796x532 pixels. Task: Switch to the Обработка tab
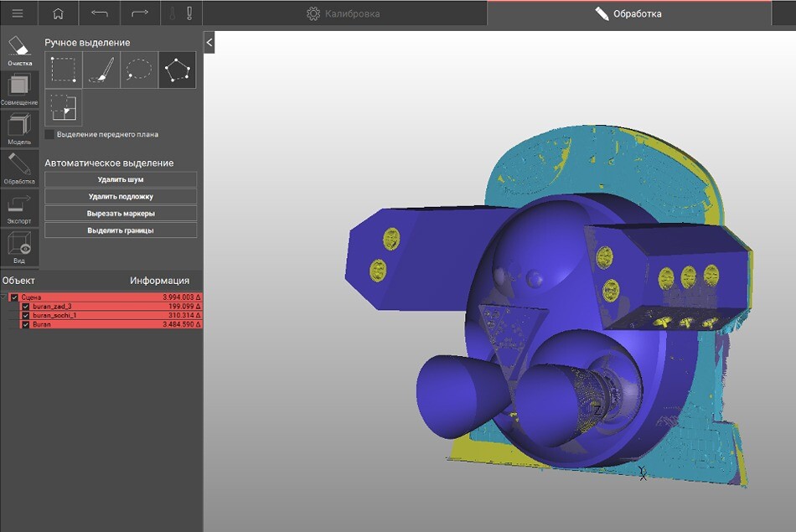tap(628, 13)
